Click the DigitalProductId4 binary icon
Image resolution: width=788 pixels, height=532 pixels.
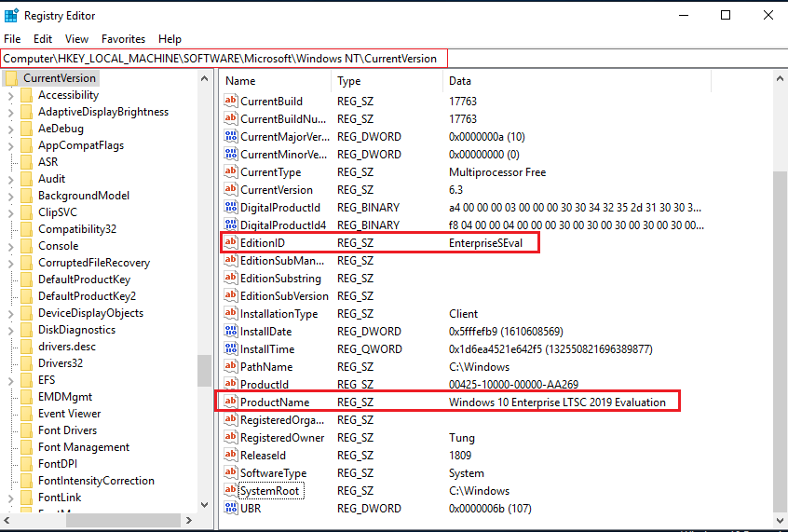tap(231, 225)
